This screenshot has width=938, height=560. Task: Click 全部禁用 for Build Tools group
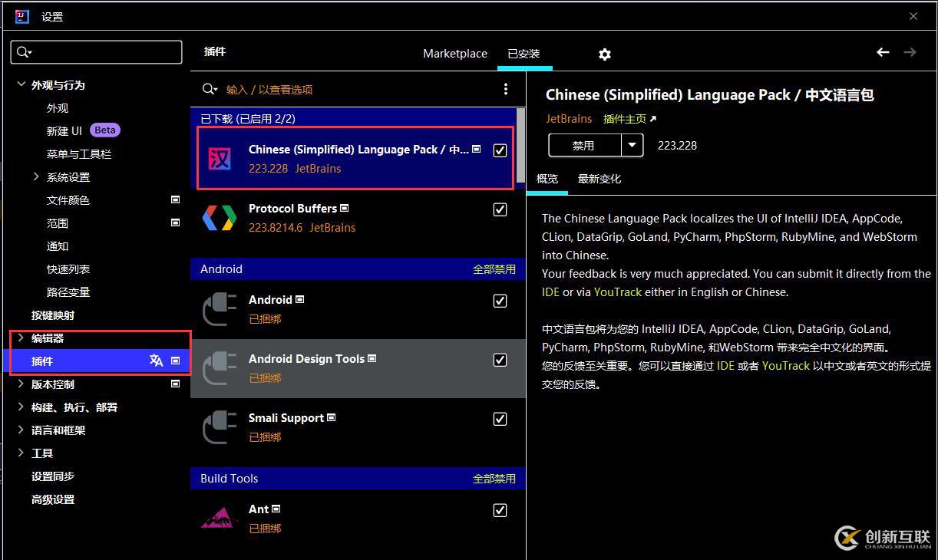pyautogui.click(x=494, y=479)
